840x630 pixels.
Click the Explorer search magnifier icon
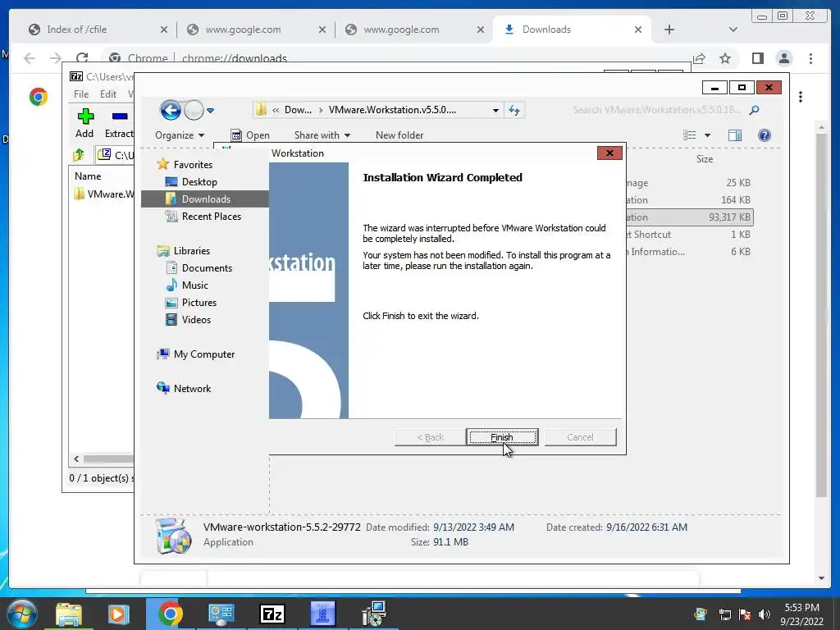[x=755, y=111]
